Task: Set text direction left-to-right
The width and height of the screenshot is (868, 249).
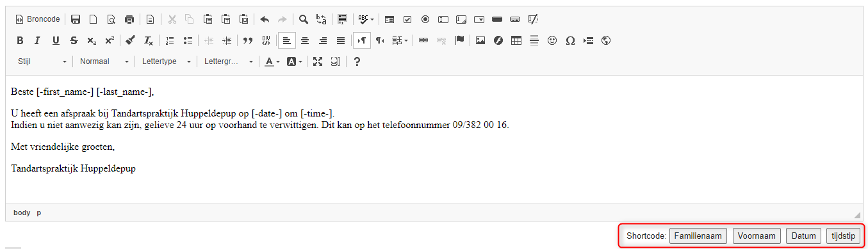Action: 362,40
